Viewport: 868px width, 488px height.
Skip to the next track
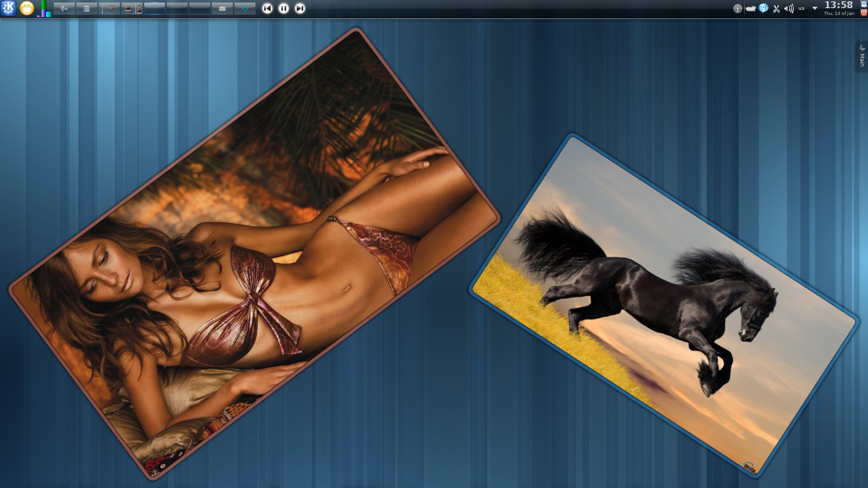(x=300, y=8)
